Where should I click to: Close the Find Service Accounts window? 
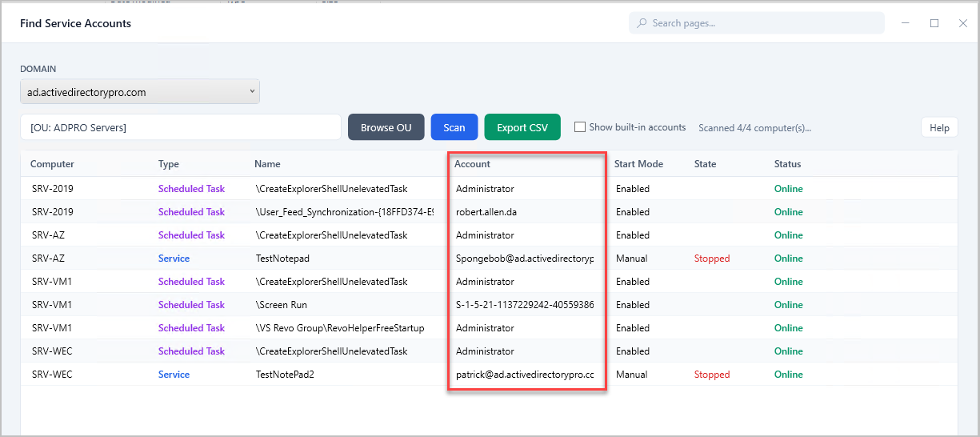(x=962, y=23)
